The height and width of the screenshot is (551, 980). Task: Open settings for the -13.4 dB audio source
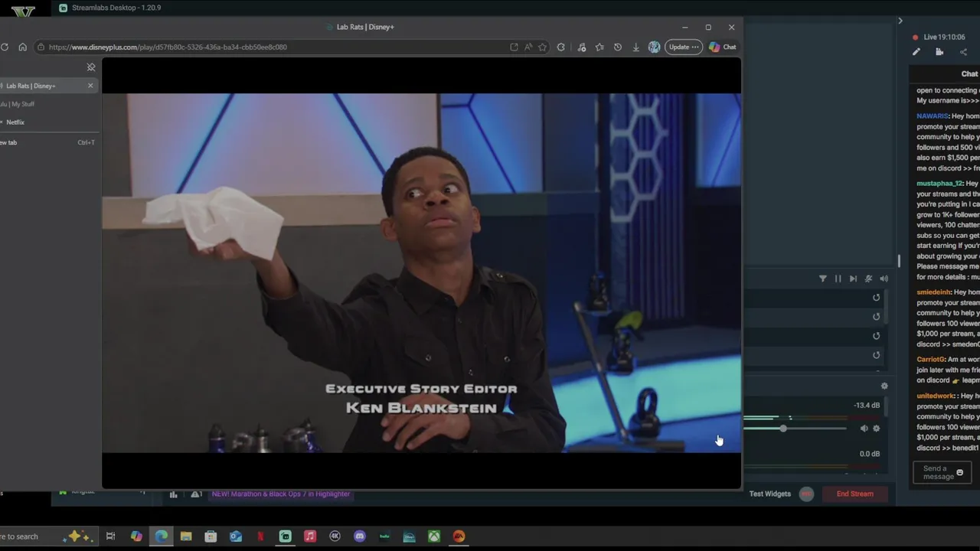(877, 429)
